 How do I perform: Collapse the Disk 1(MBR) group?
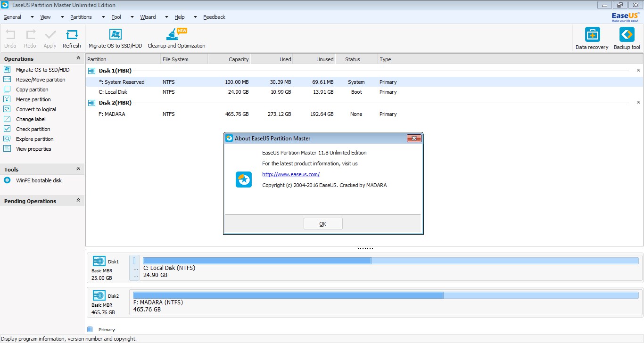click(x=638, y=71)
